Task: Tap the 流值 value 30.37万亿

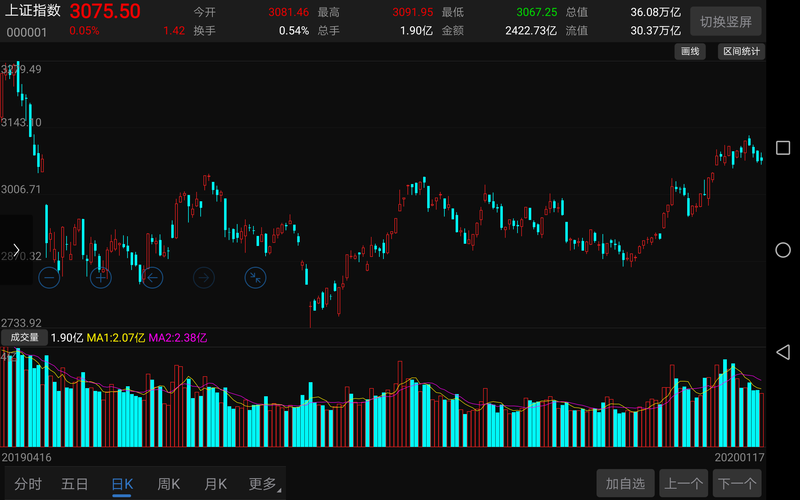Action: (656, 31)
